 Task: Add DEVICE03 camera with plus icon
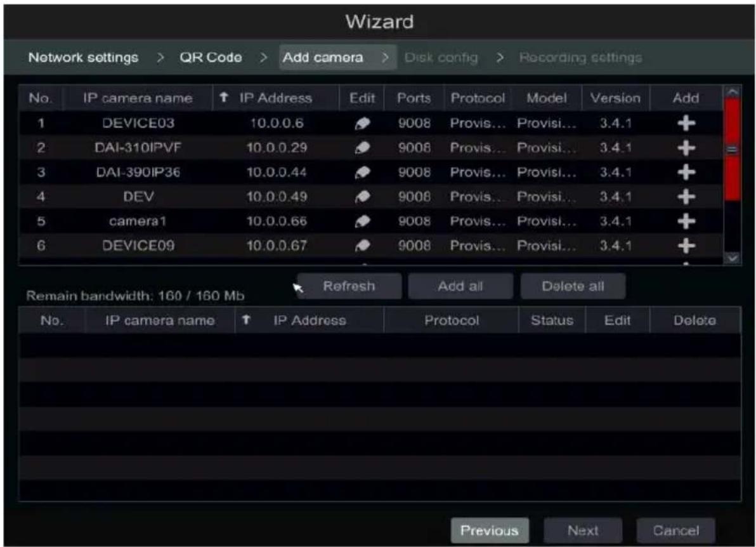686,123
